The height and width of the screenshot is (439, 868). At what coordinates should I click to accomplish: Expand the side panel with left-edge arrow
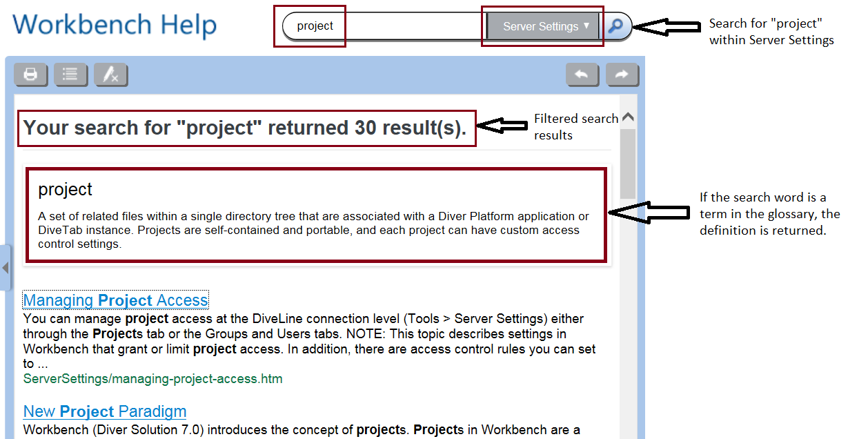pyautogui.click(x=6, y=266)
